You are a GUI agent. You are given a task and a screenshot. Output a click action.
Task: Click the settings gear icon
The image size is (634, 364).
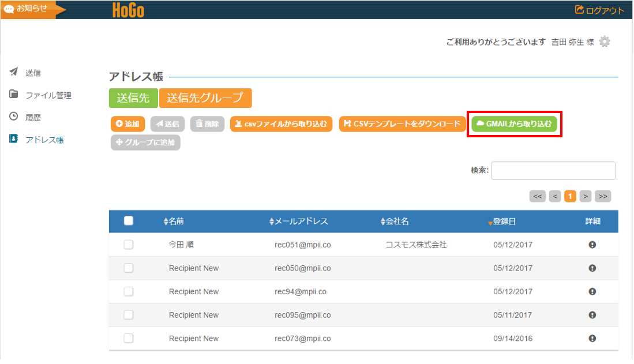pos(604,42)
